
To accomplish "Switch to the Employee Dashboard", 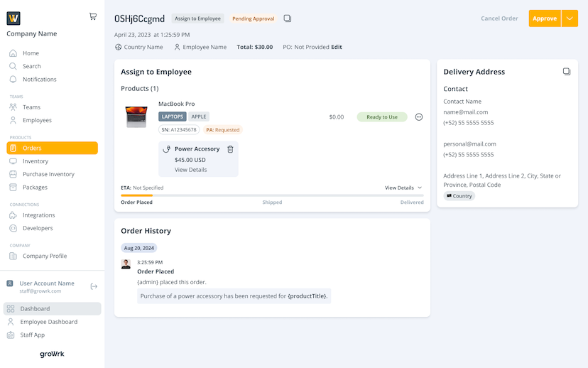I will pyautogui.click(x=48, y=322).
